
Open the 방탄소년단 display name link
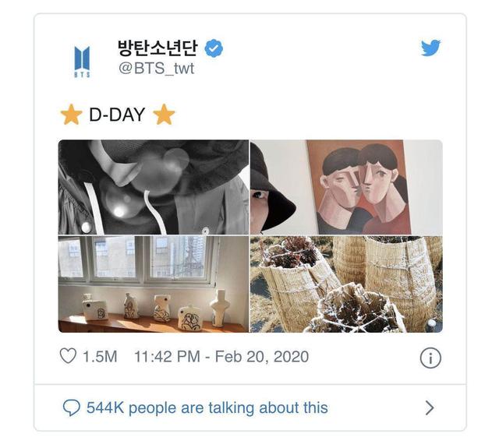click(158, 48)
